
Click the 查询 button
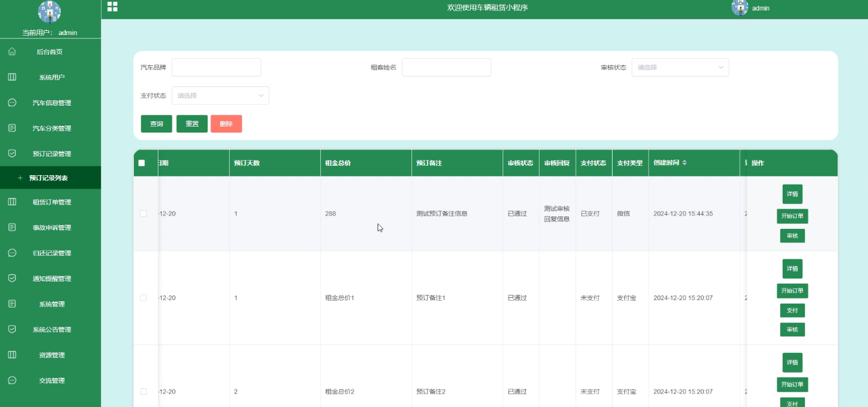point(157,124)
